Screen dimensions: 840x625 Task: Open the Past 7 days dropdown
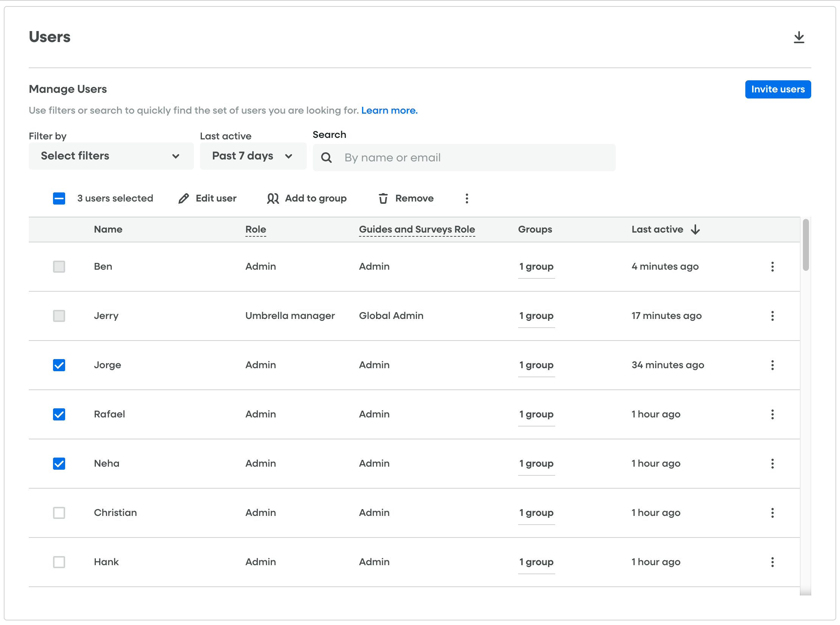tap(253, 156)
